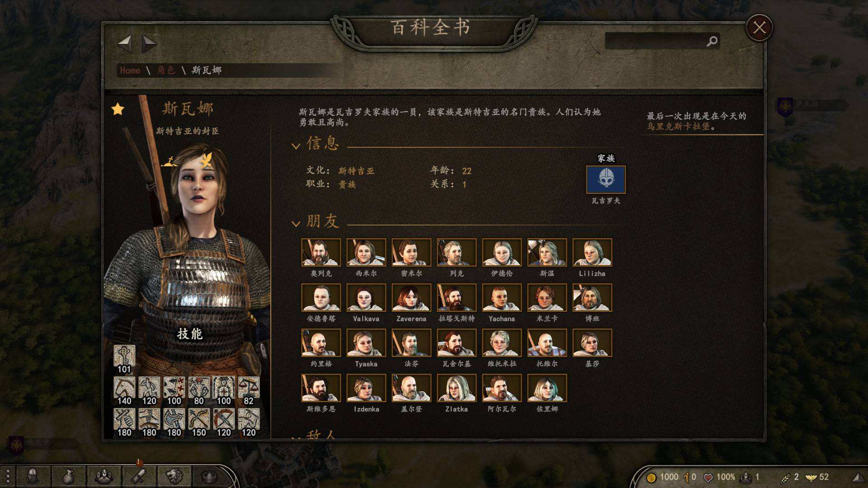
Task: Go forward with the right arrow
Action: click(149, 44)
